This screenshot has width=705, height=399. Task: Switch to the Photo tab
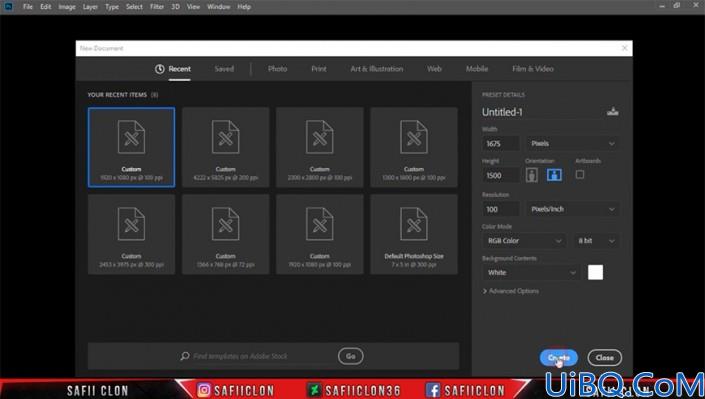click(x=277, y=69)
